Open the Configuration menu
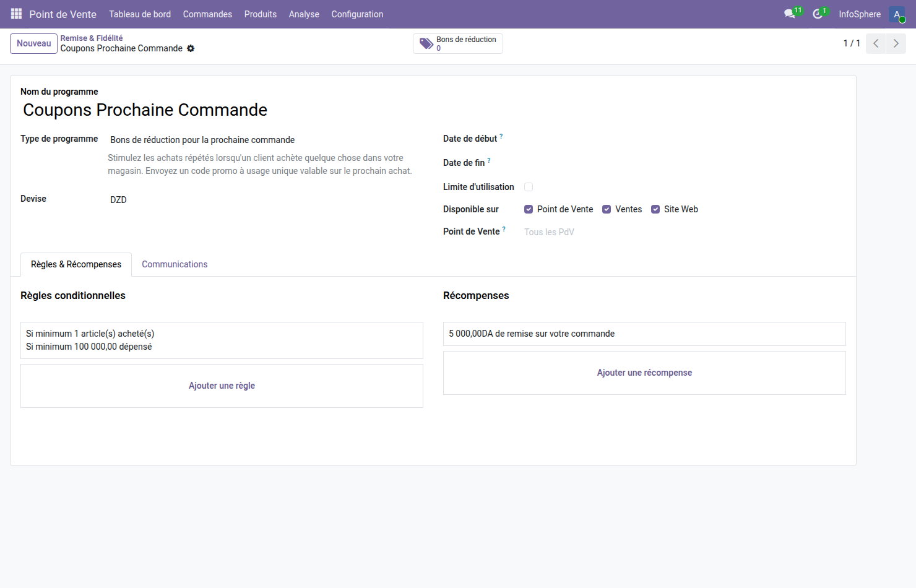This screenshot has width=916, height=588. [x=357, y=14]
